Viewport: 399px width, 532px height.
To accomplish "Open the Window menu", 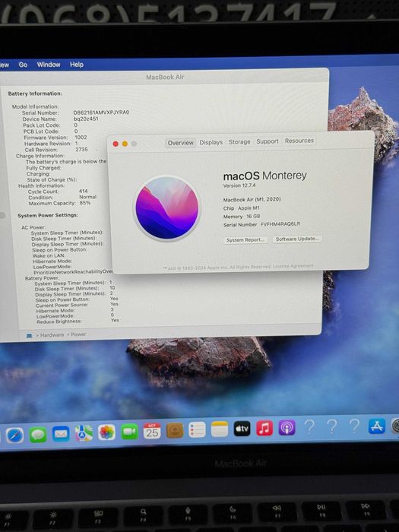I will pos(49,65).
